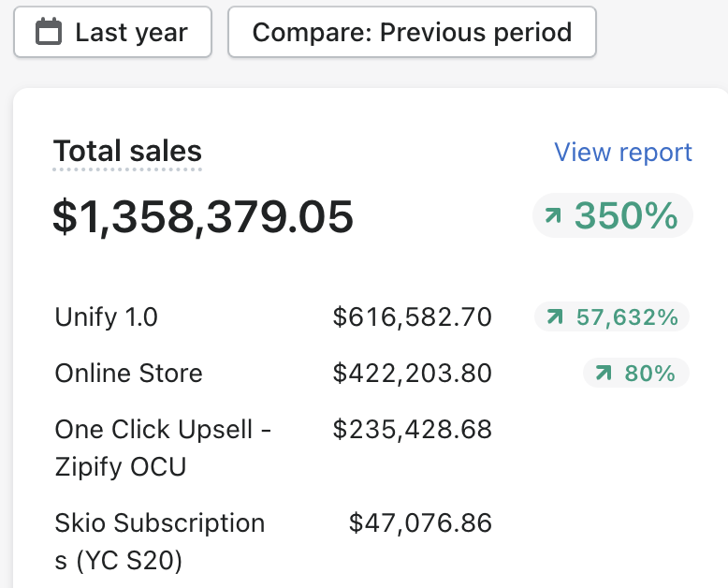Click the 350% growth badge
The width and height of the screenshot is (728, 588).
[612, 215]
